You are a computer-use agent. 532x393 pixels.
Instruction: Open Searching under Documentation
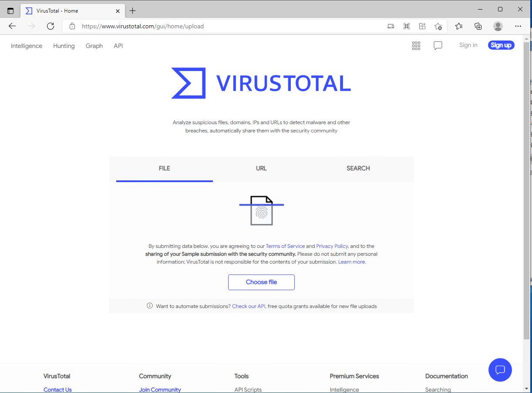pyautogui.click(x=438, y=390)
